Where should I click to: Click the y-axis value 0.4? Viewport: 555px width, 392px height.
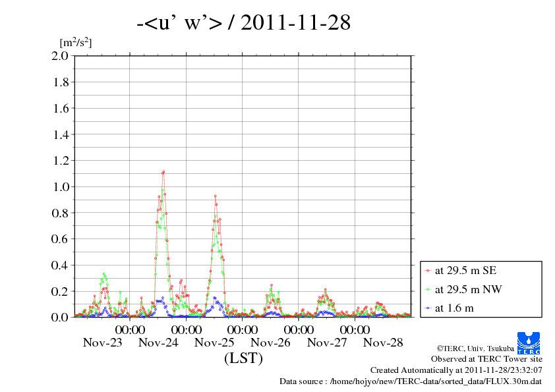pos(60,265)
